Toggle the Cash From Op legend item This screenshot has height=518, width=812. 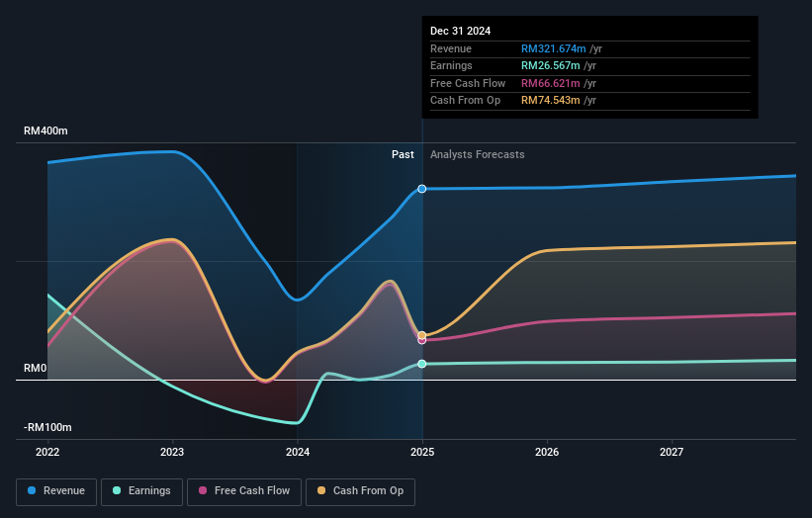click(360, 490)
